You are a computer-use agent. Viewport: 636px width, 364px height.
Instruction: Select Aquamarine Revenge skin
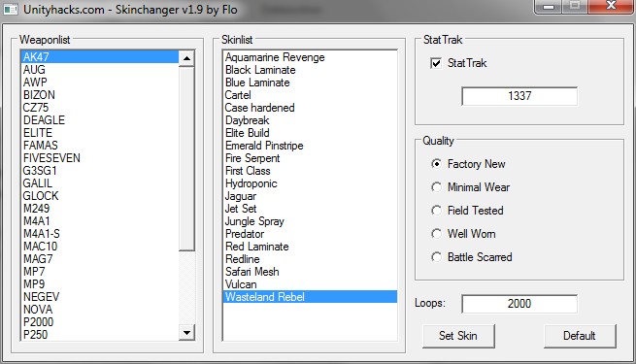[310, 57]
